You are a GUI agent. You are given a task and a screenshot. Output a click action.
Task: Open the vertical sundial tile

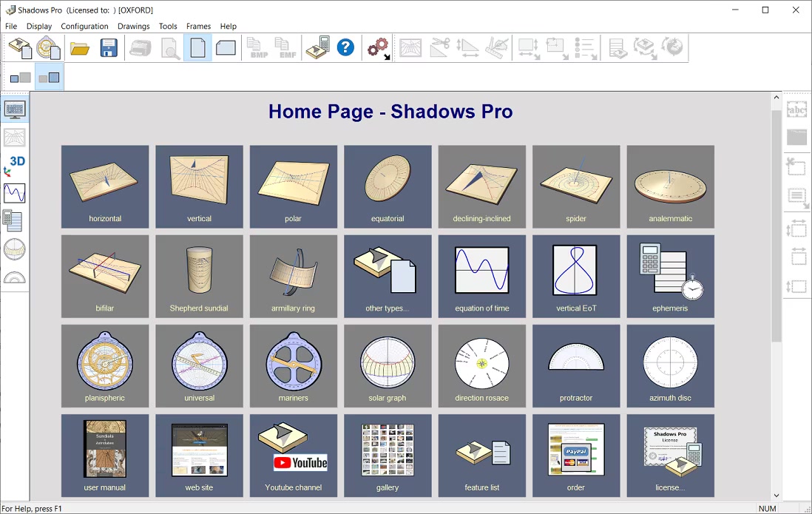tap(199, 186)
